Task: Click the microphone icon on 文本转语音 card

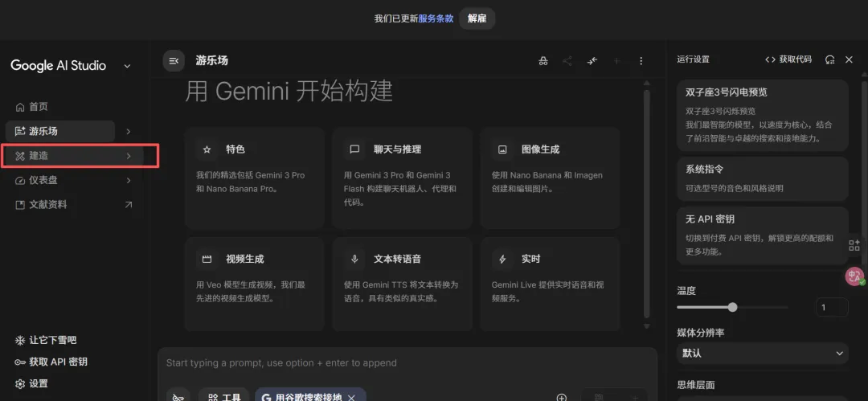Action: (355, 260)
